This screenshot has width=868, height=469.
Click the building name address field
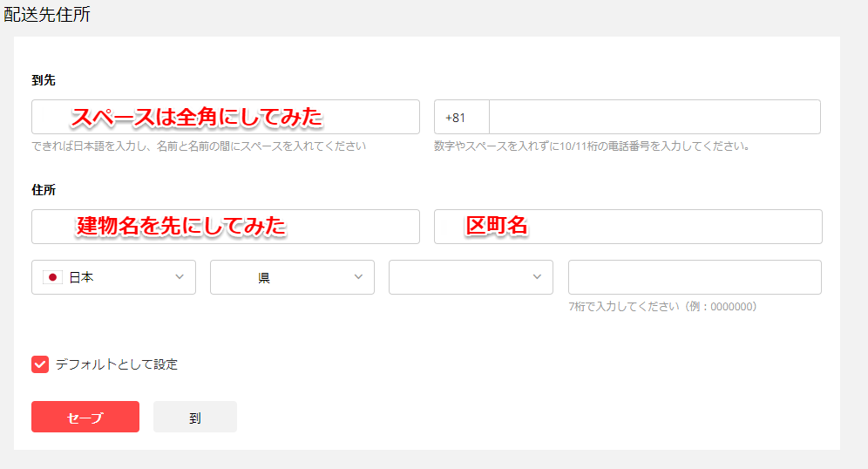pos(226,227)
